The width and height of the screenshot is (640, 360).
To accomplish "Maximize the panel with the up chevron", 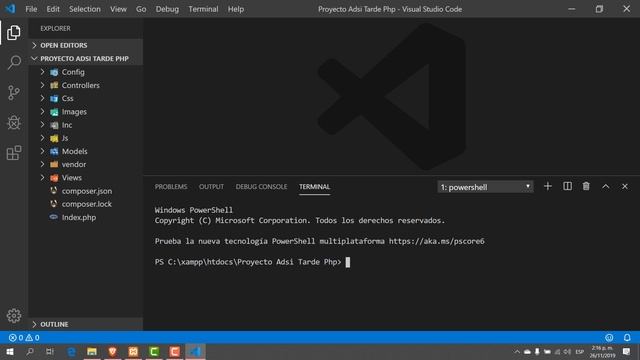I will 606,187.
